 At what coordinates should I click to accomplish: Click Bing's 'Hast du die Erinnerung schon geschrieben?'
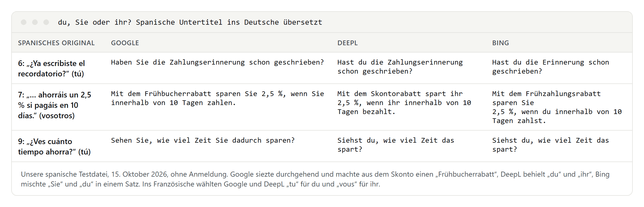click(x=551, y=67)
